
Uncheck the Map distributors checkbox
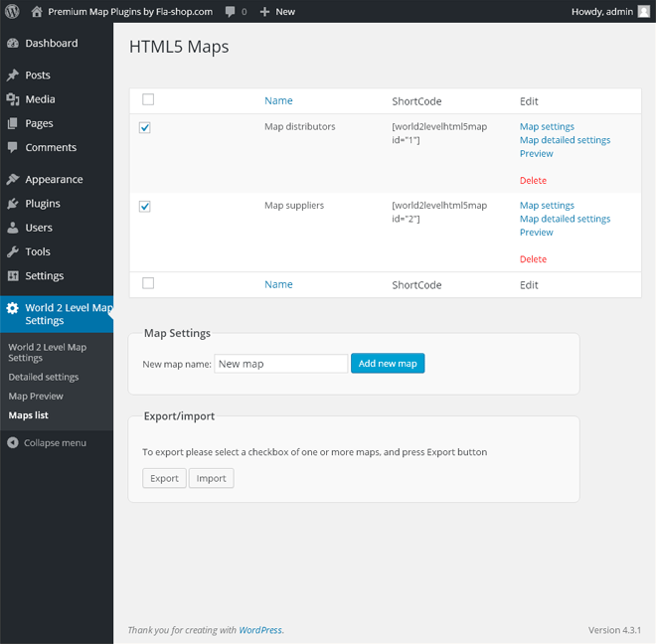(x=145, y=127)
